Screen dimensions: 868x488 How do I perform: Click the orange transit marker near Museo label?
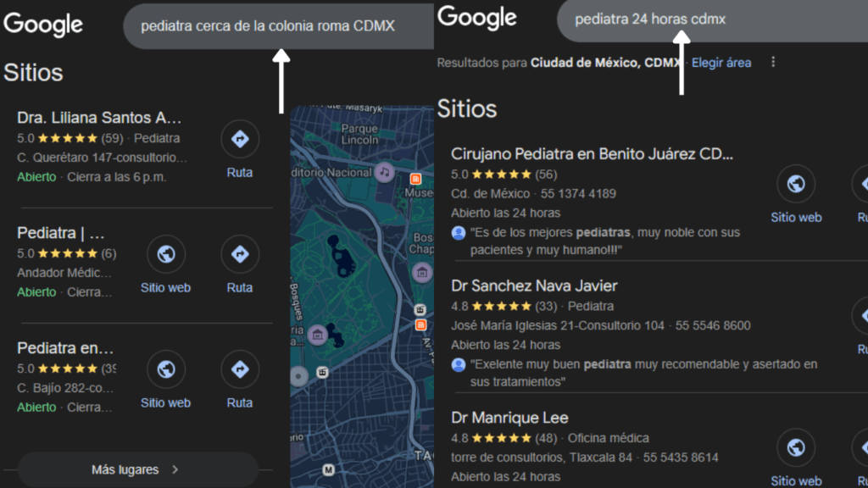click(415, 179)
